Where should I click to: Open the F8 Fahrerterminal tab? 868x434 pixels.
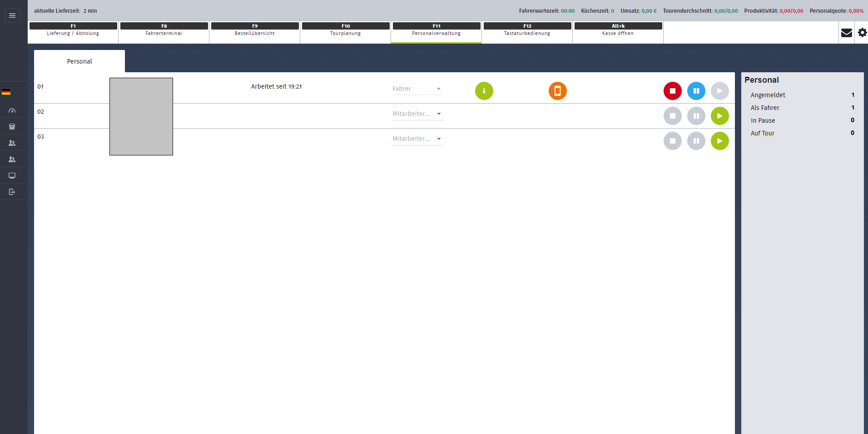pos(164,32)
